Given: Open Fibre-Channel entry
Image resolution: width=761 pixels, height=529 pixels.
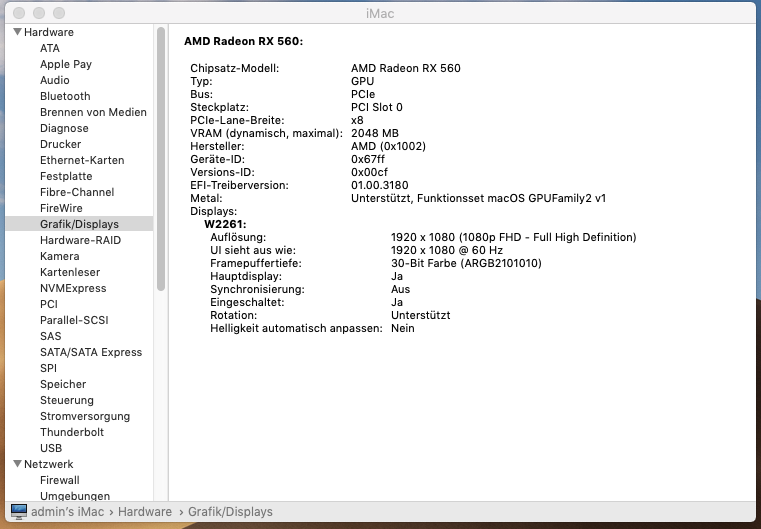Looking at the screenshot, I should tap(77, 192).
